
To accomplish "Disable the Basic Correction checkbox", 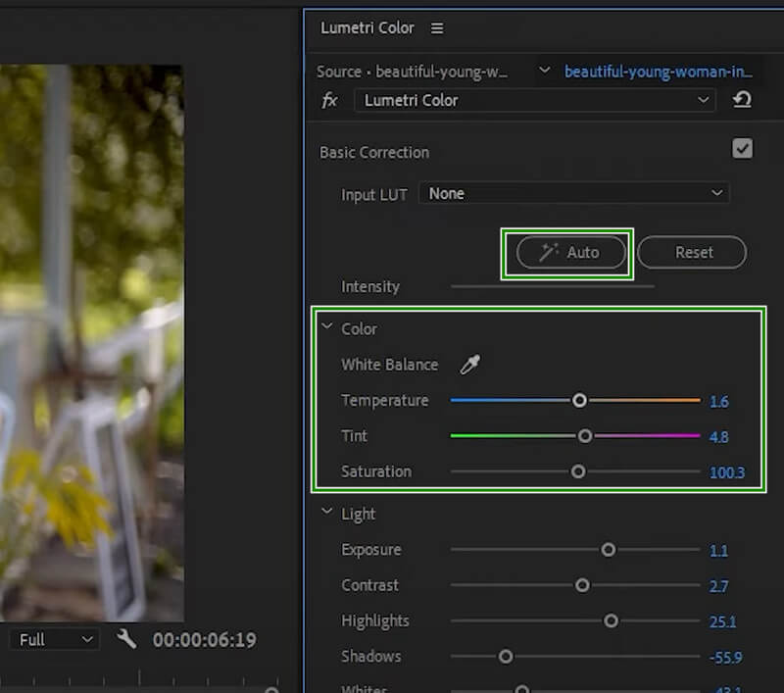I will (x=743, y=149).
